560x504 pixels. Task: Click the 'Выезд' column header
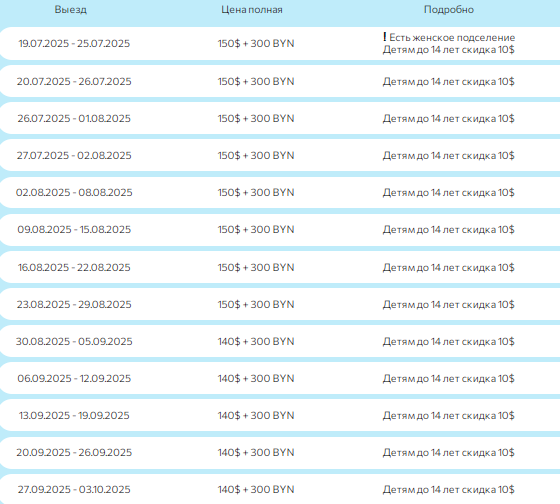coord(71,10)
